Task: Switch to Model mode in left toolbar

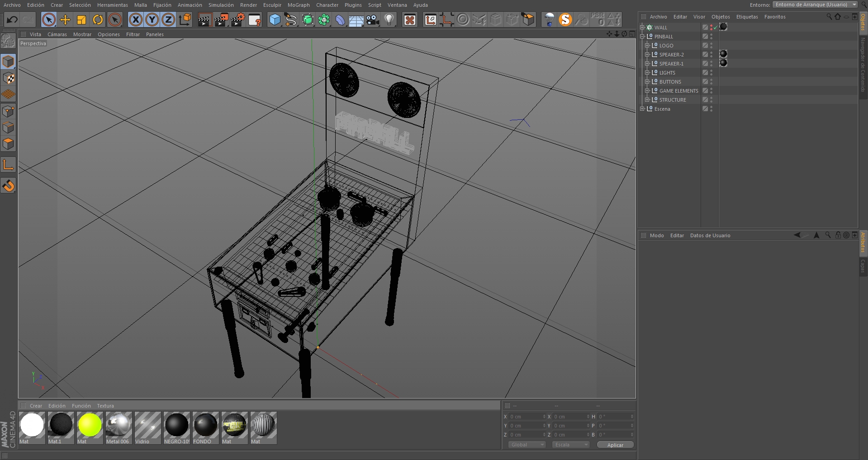Action: click(x=9, y=62)
